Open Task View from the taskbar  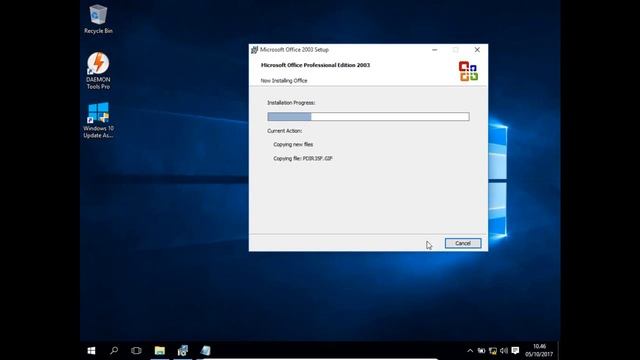(136, 350)
